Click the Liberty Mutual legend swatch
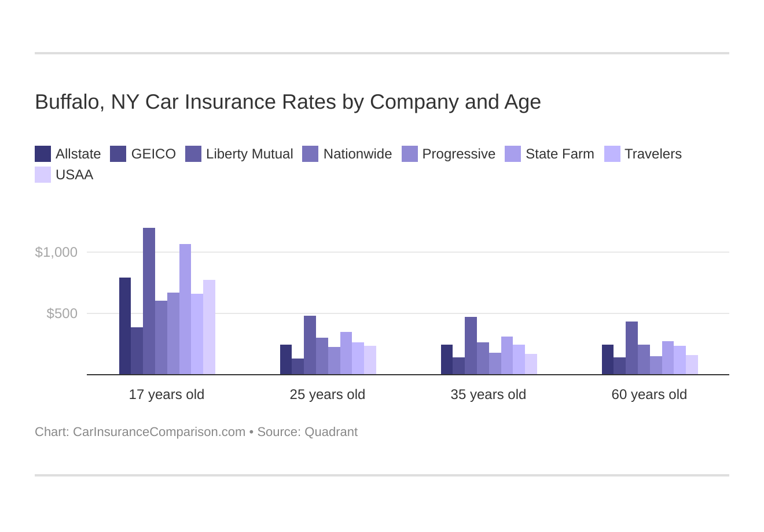The image size is (764, 532). (193, 154)
